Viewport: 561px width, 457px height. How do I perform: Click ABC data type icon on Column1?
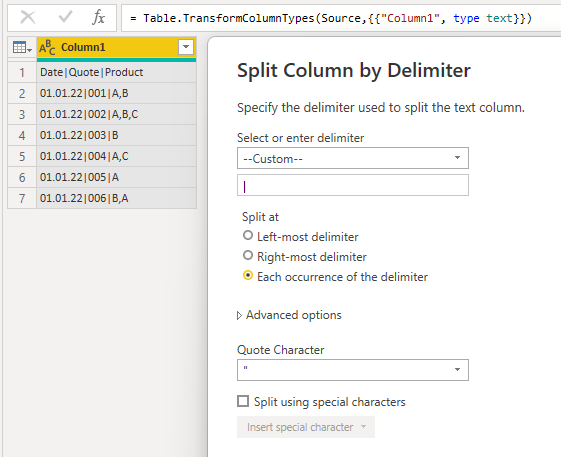[x=47, y=48]
